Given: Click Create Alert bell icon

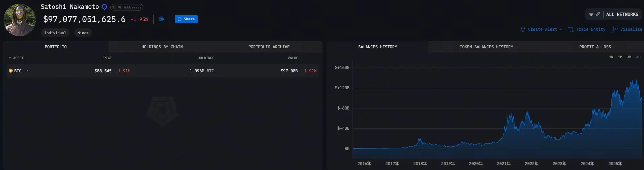Looking at the screenshot, I should point(523,29).
